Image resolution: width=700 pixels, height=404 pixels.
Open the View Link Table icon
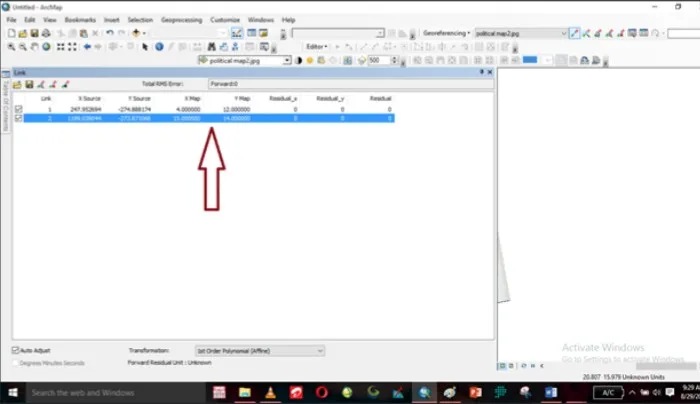pyautogui.click(x=644, y=33)
